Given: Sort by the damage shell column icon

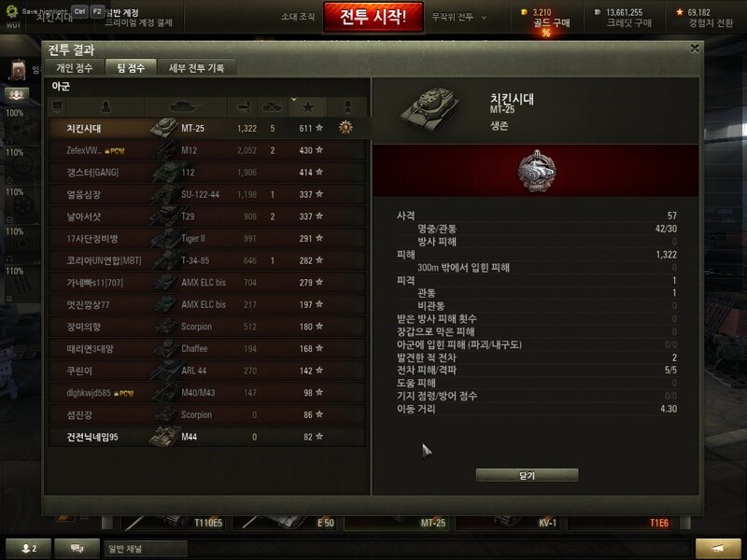Looking at the screenshot, I should tap(243, 106).
